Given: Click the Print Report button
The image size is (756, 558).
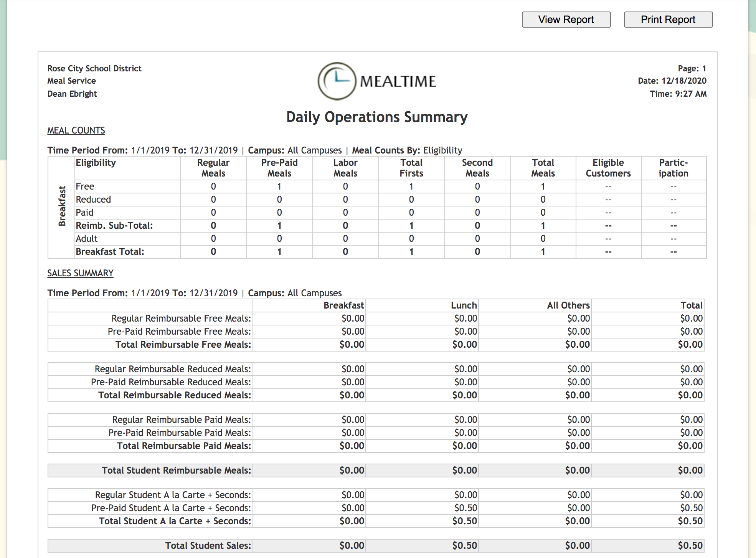Looking at the screenshot, I should tap(668, 20).
